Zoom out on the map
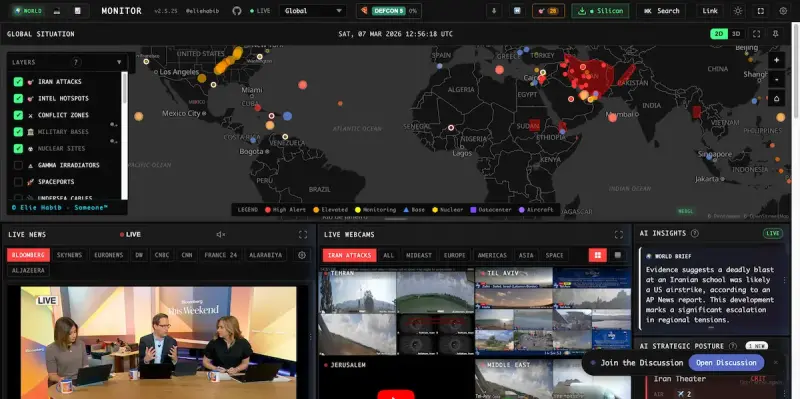Screen dimensions: 800x399 [777, 80]
